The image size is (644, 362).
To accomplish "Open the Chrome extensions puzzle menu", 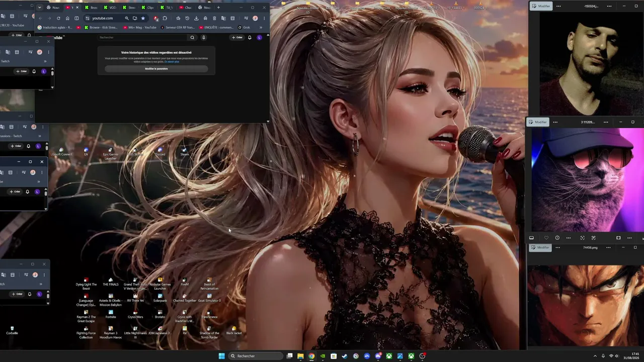I will click(165, 18).
